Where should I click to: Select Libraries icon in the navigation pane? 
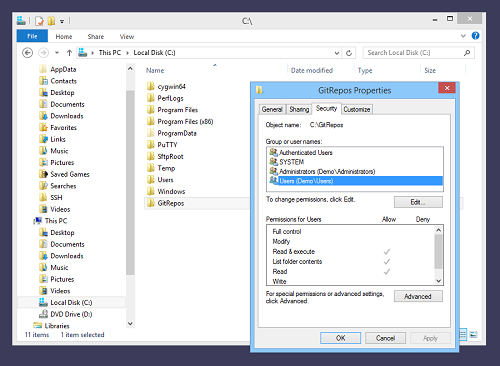click(37, 326)
